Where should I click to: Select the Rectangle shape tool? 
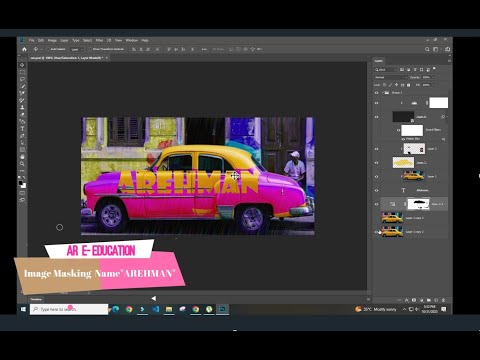coord(22,150)
